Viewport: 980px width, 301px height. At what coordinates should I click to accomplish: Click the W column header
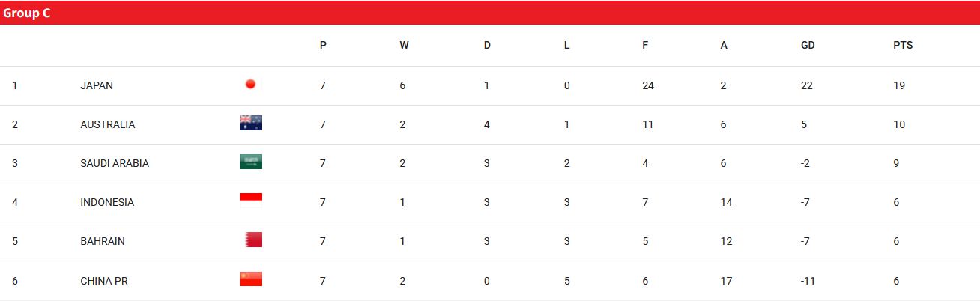click(404, 45)
